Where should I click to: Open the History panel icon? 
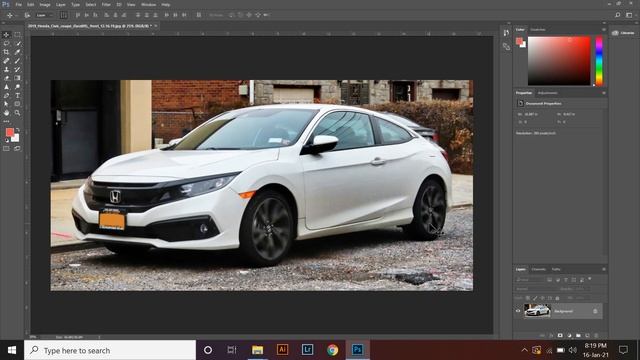506,33
